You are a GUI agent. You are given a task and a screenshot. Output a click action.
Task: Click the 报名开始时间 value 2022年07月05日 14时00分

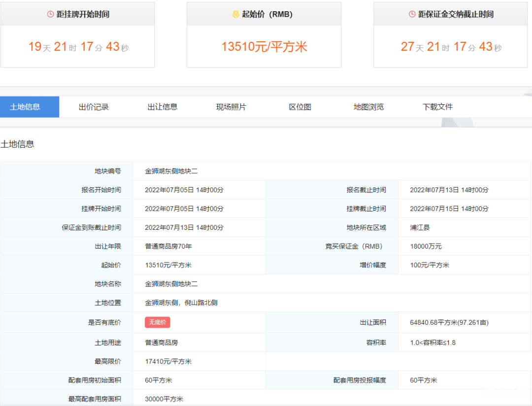point(184,190)
